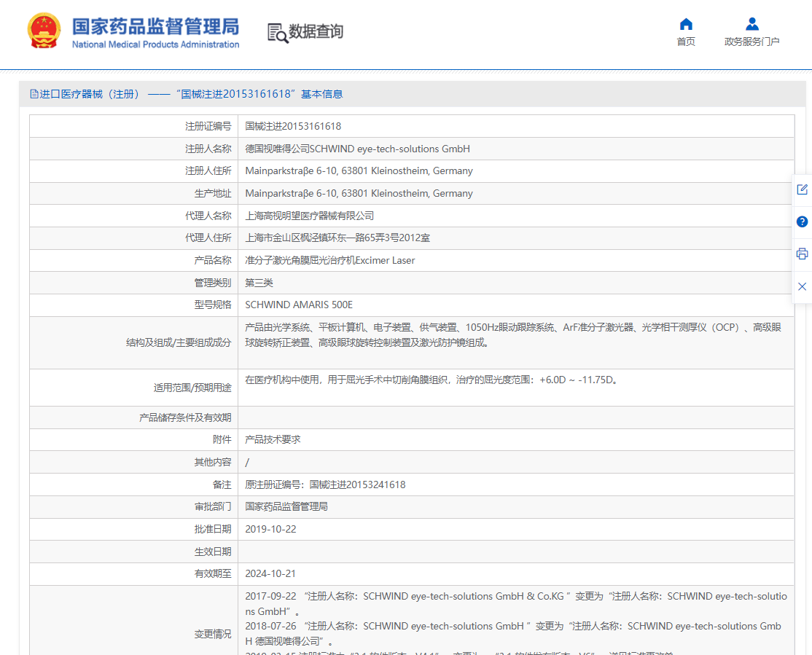Open 政务服务门户 user icon

pyautogui.click(x=752, y=24)
